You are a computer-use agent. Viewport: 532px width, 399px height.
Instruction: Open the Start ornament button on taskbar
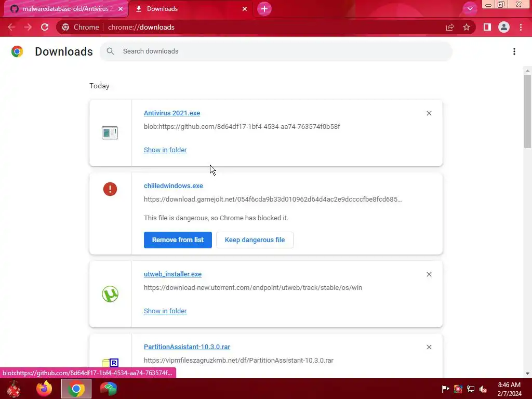coord(13,389)
